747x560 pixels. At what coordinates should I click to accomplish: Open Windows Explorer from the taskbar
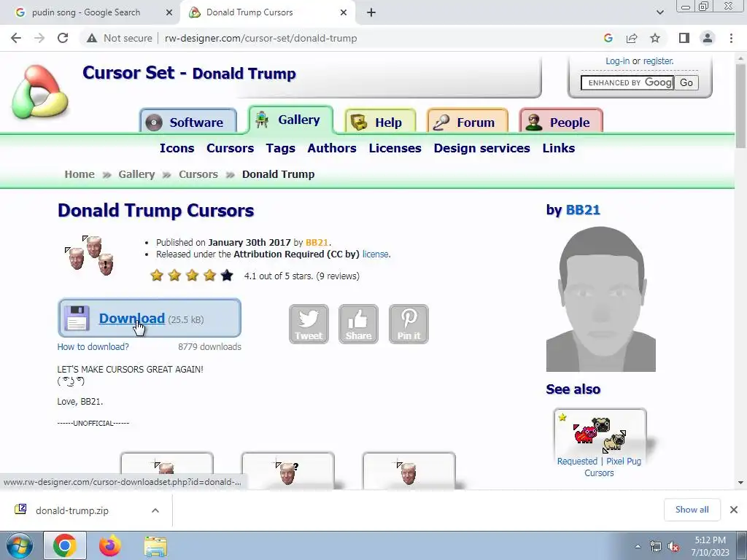pos(155,547)
